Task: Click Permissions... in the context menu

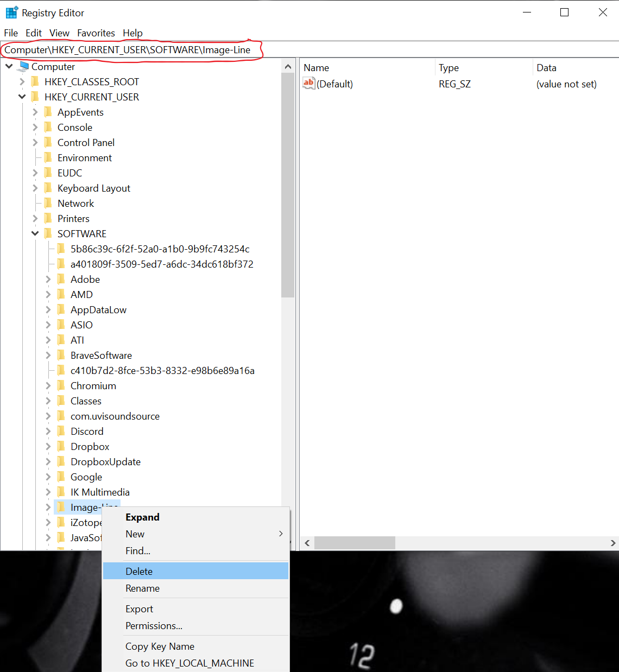Action: coord(154,626)
